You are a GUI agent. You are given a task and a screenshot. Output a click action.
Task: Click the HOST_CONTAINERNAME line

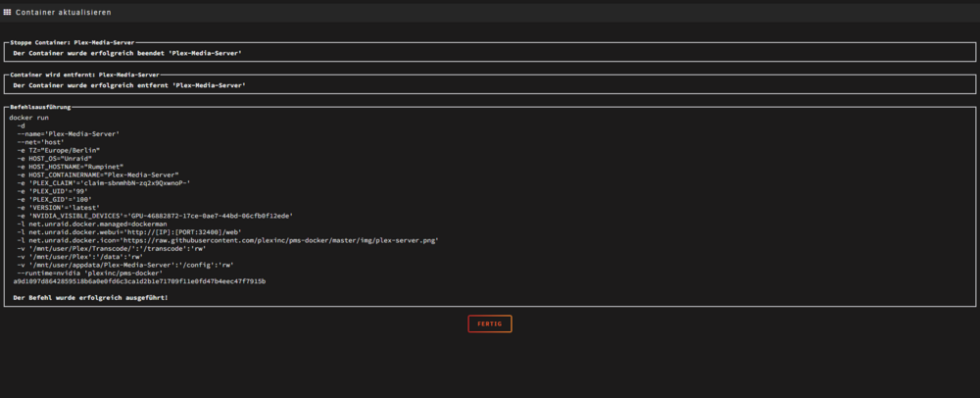point(98,174)
